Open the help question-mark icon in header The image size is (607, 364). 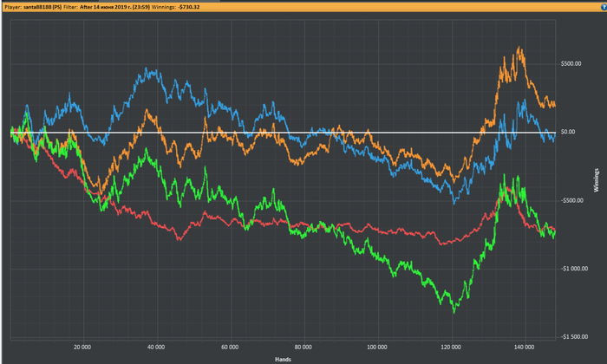(x=604, y=7)
